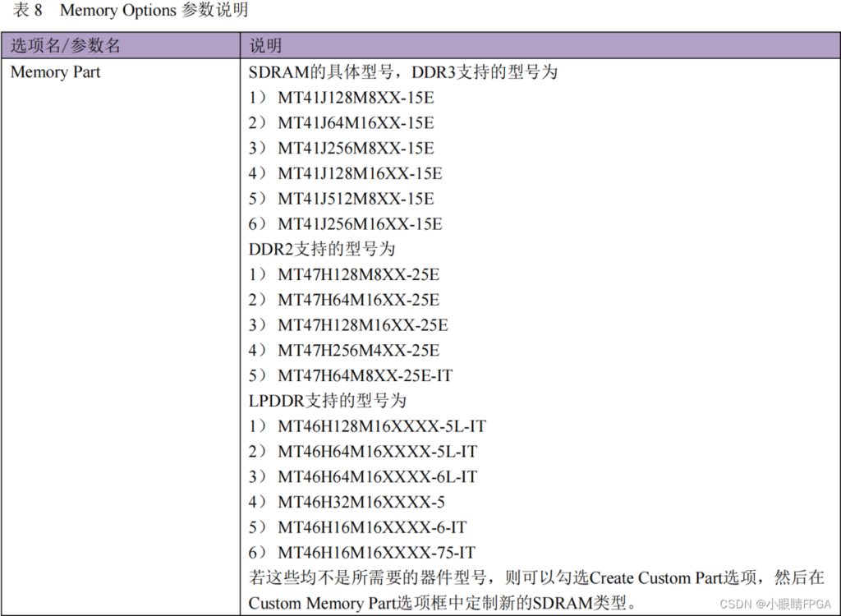Click the "DDR2支持的型号为" heading line
841x616 pixels.
pos(322,249)
